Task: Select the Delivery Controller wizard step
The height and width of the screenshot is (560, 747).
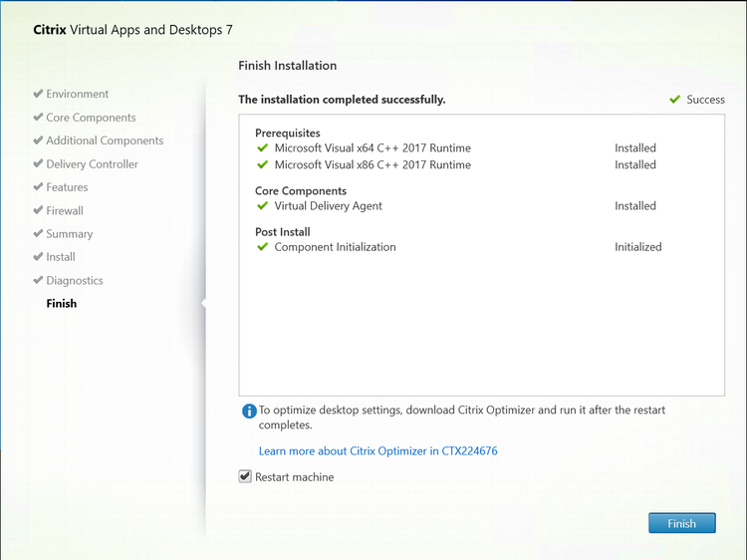Action: (x=92, y=164)
